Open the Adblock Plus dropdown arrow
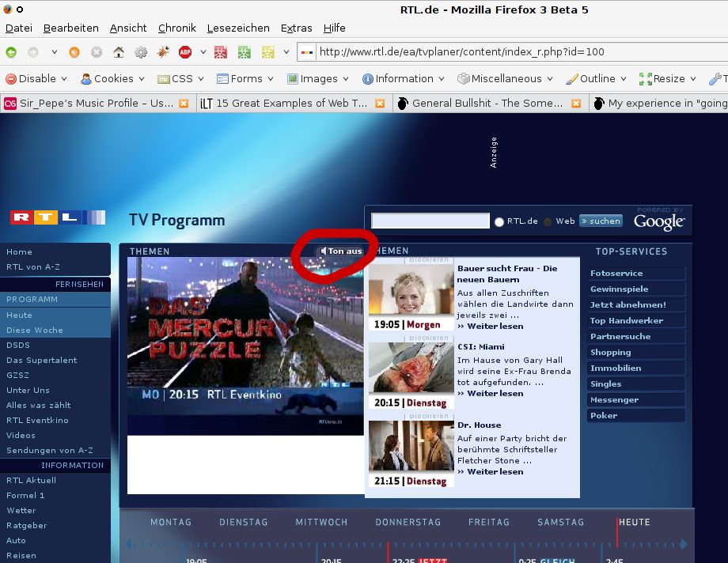The width and height of the screenshot is (728, 563). (x=203, y=52)
